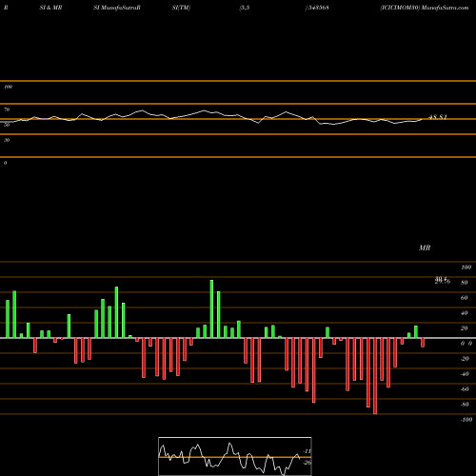The image size is (476, 476).
Task: Click the '-20' label on histogram axis
Action: (465, 359)
